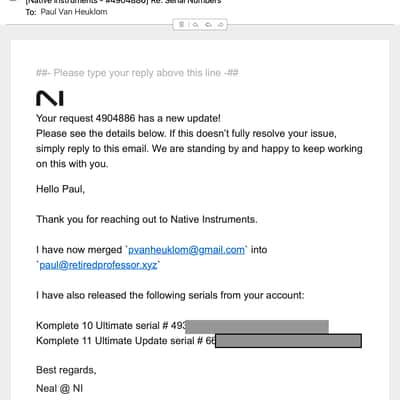Click the 'Best regards,' closing line
This screenshot has height=400, width=400.
66,370
